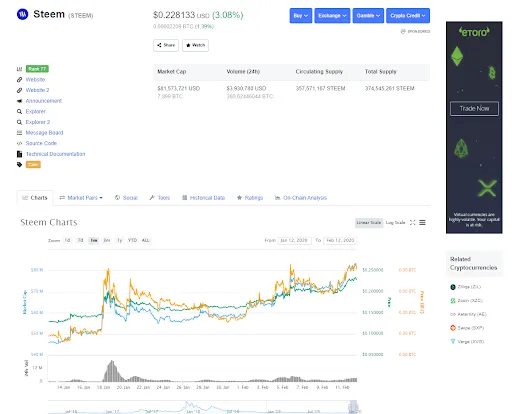512x414 pixels.
Task: Click the orange Coin tag
Action: pos(33,164)
